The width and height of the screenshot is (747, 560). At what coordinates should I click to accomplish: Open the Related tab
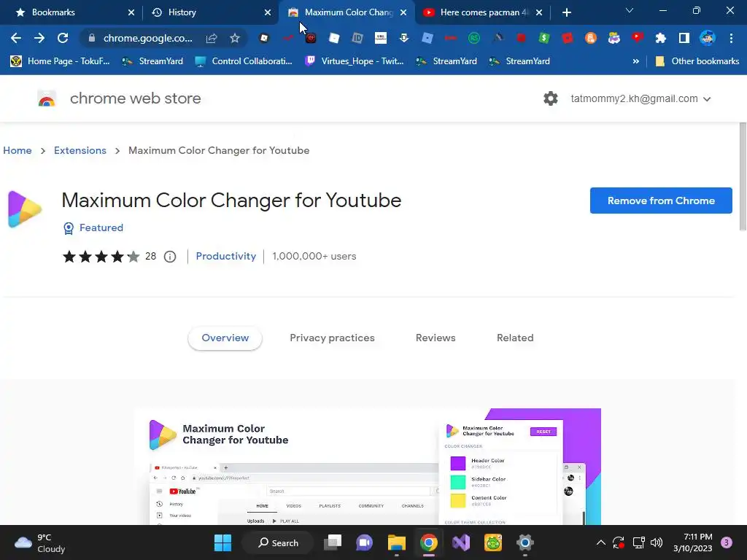pos(515,338)
